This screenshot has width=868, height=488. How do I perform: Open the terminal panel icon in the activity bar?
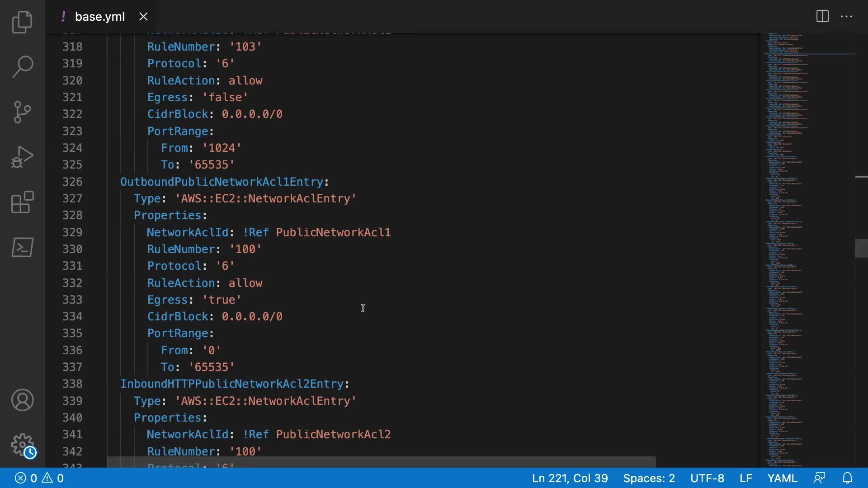click(x=22, y=247)
